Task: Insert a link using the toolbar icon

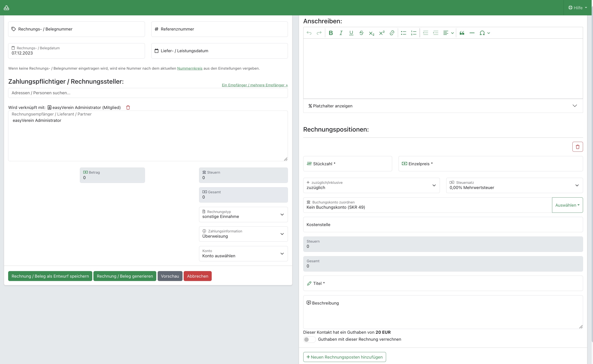Action: coord(392,33)
